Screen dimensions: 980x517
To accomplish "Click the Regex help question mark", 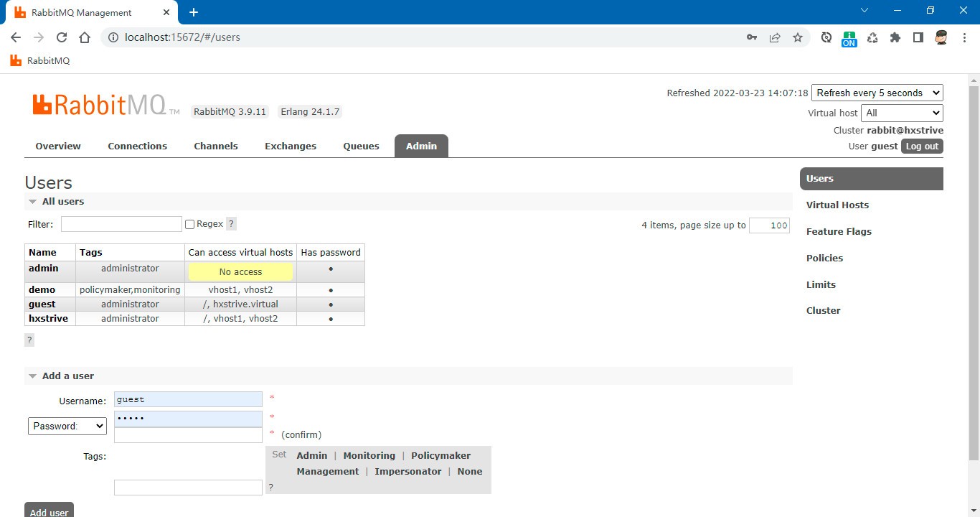I will click(231, 224).
